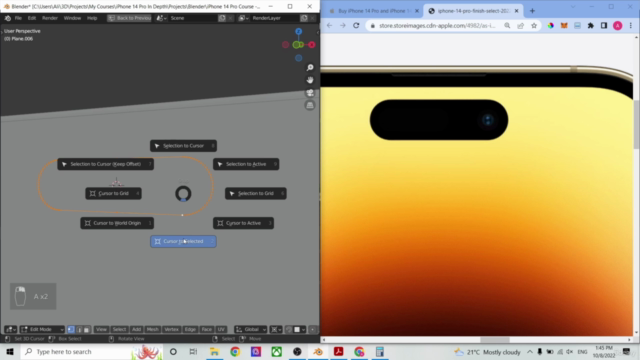The height and width of the screenshot is (360, 640).
Task: Open the UV menu
Action: tap(221, 329)
